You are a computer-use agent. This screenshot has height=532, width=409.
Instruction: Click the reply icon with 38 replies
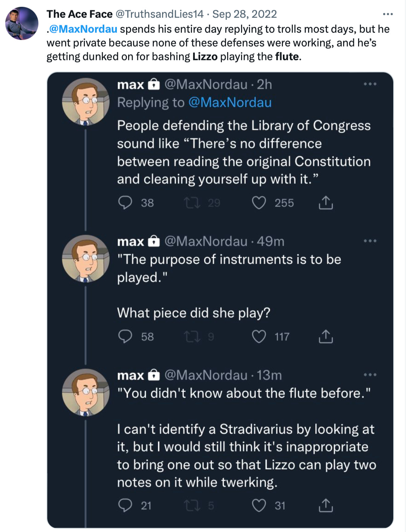point(125,203)
